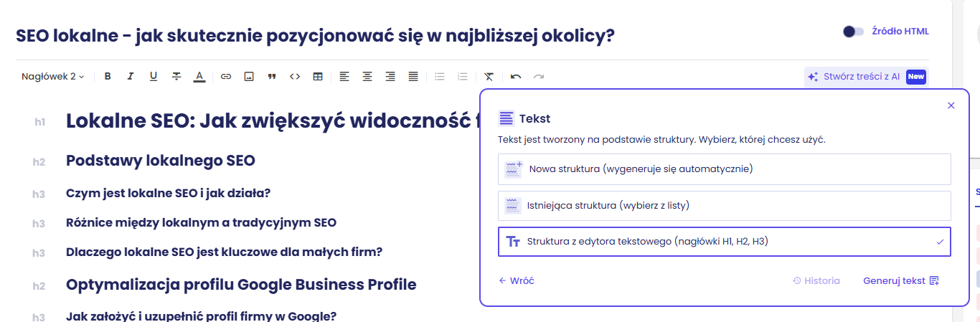The image size is (980, 322).
Task: Clear text formatting
Action: click(489, 76)
